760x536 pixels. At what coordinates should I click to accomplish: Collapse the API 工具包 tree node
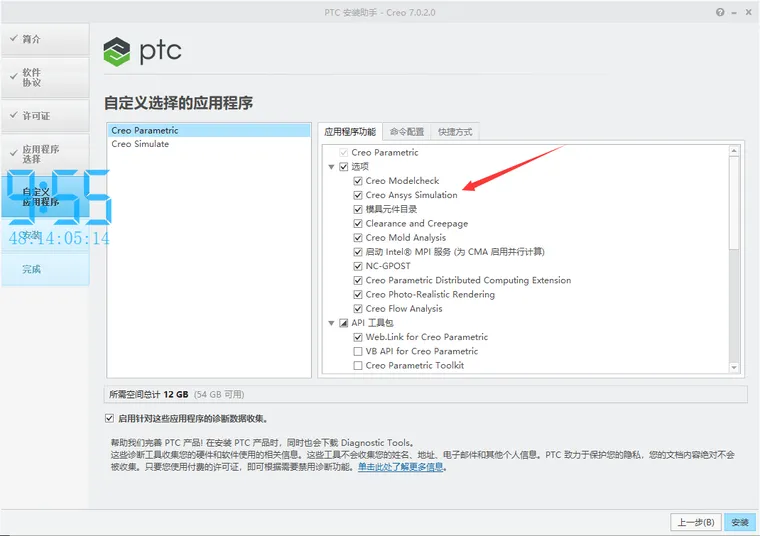[x=331, y=323]
